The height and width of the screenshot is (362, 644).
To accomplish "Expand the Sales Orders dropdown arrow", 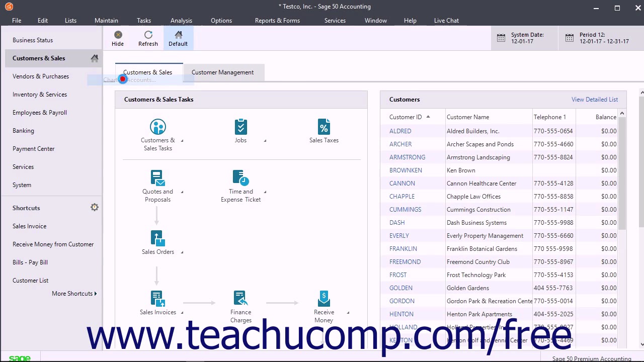I will pos(182,252).
